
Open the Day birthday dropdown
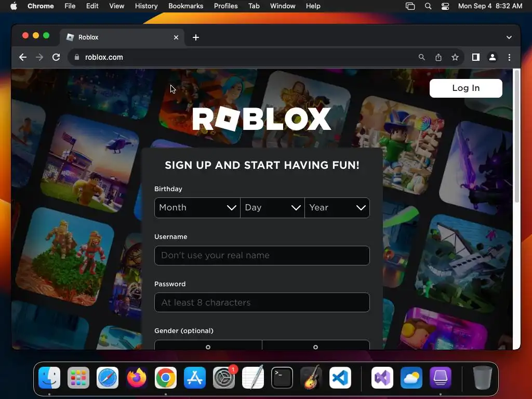click(x=272, y=208)
